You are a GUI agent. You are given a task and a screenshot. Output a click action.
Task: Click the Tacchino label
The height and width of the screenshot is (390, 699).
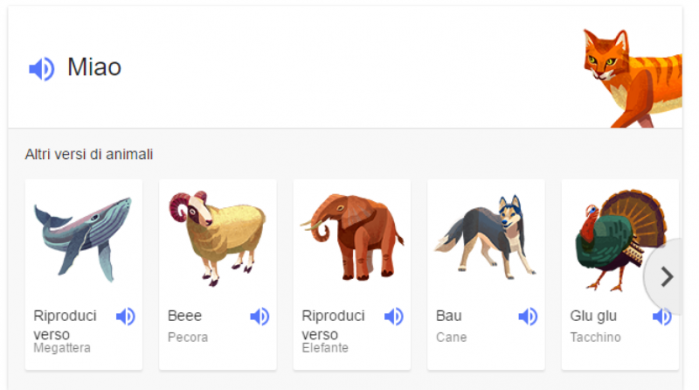(595, 337)
